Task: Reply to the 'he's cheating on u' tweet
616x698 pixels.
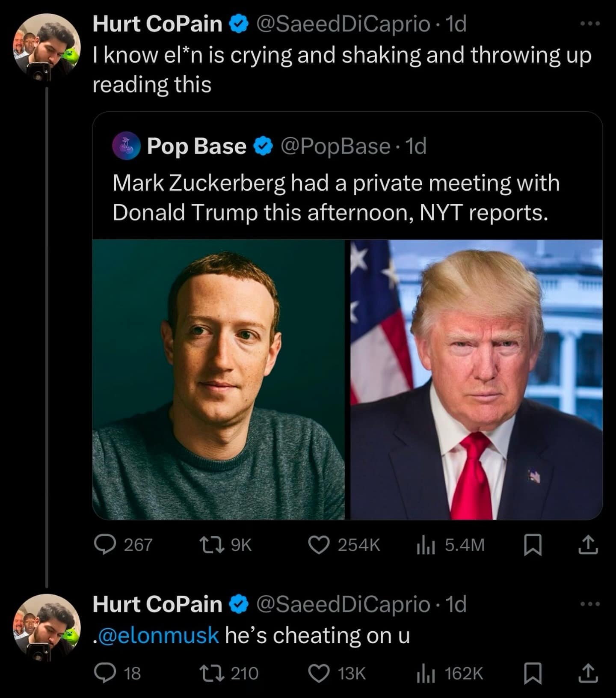Action: coord(103,673)
